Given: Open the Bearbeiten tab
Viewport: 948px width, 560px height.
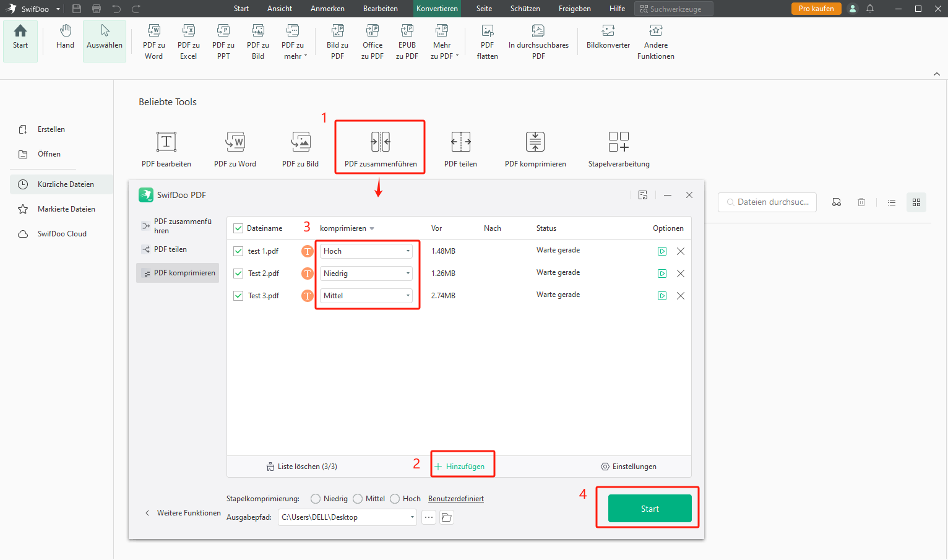Looking at the screenshot, I should [x=381, y=9].
